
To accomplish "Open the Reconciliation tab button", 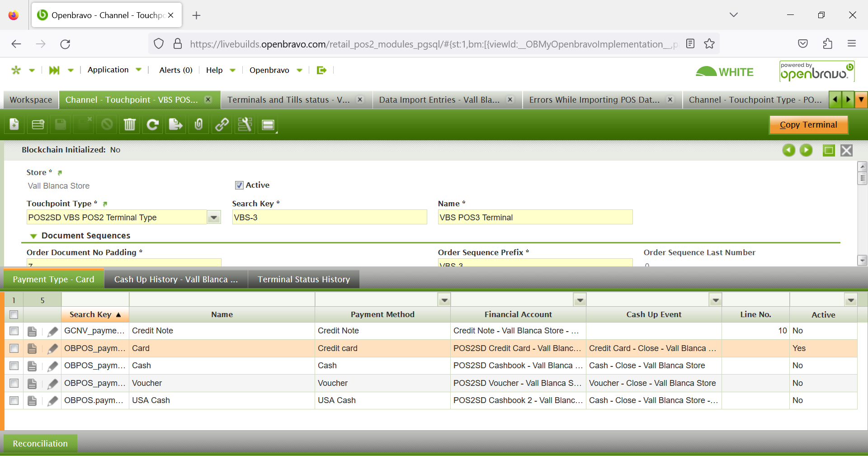I will [x=40, y=444].
